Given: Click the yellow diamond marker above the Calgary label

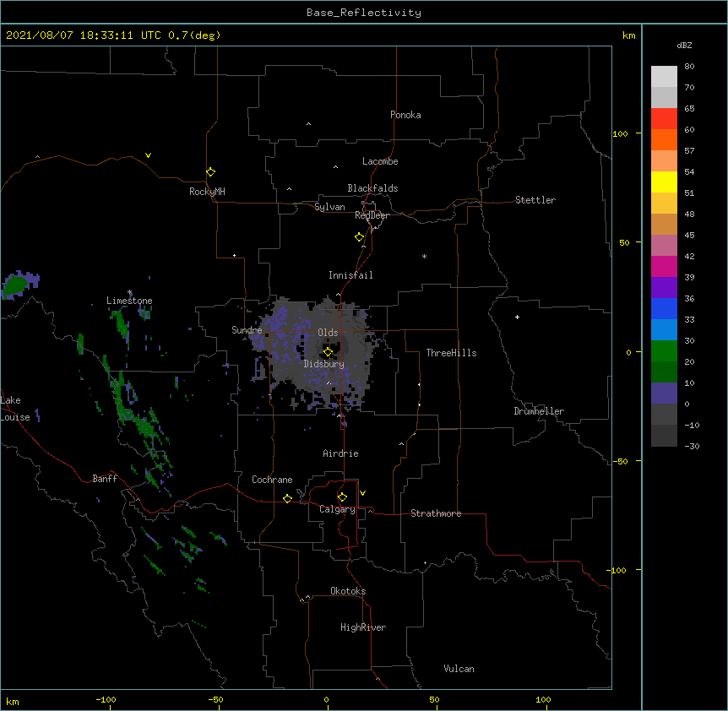Looking at the screenshot, I should click(x=342, y=497).
